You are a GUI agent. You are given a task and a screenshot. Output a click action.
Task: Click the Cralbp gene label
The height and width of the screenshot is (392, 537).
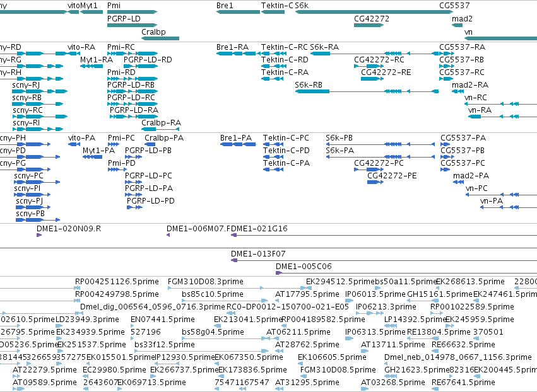[153, 32]
